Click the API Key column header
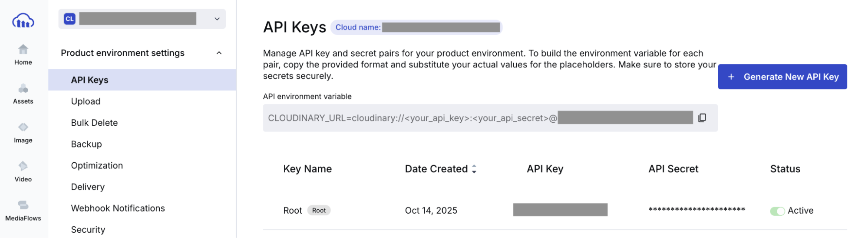The image size is (868, 238). pos(545,169)
